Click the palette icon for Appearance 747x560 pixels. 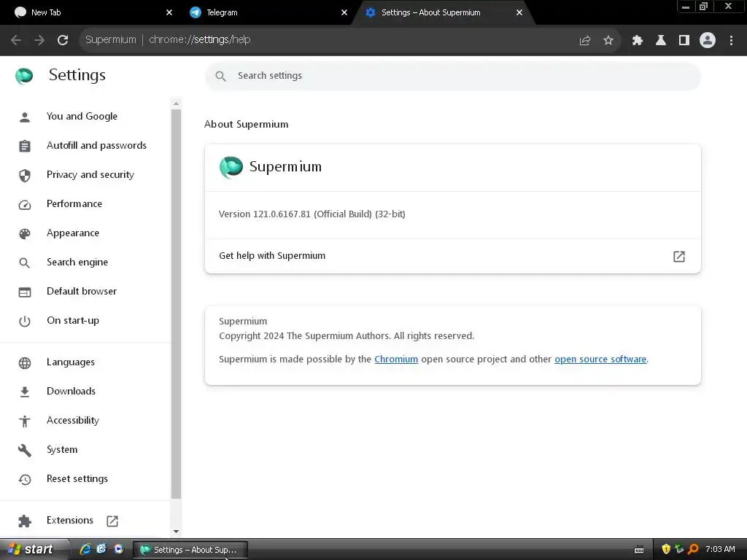pyautogui.click(x=25, y=234)
